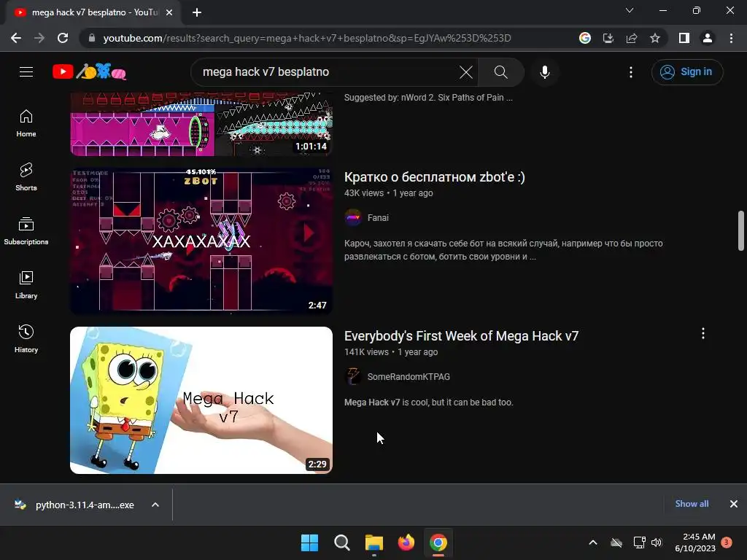Open Library in the sidebar
This screenshot has width=747, height=560.
[26, 285]
